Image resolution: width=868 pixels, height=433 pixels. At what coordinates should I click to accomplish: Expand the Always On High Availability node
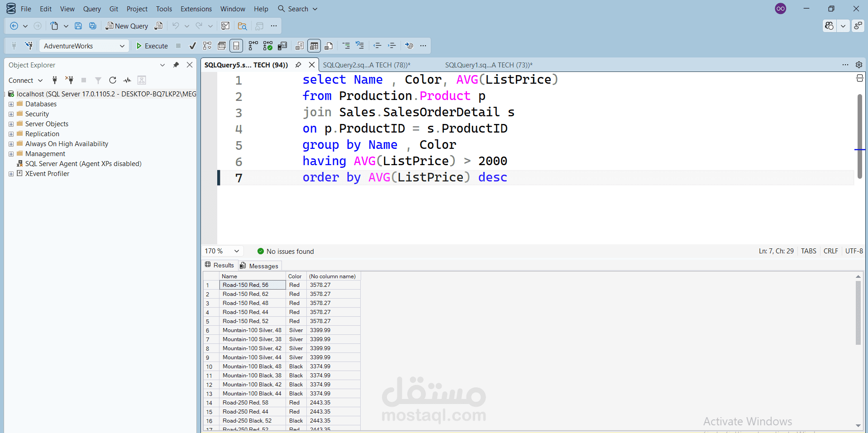click(x=11, y=144)
